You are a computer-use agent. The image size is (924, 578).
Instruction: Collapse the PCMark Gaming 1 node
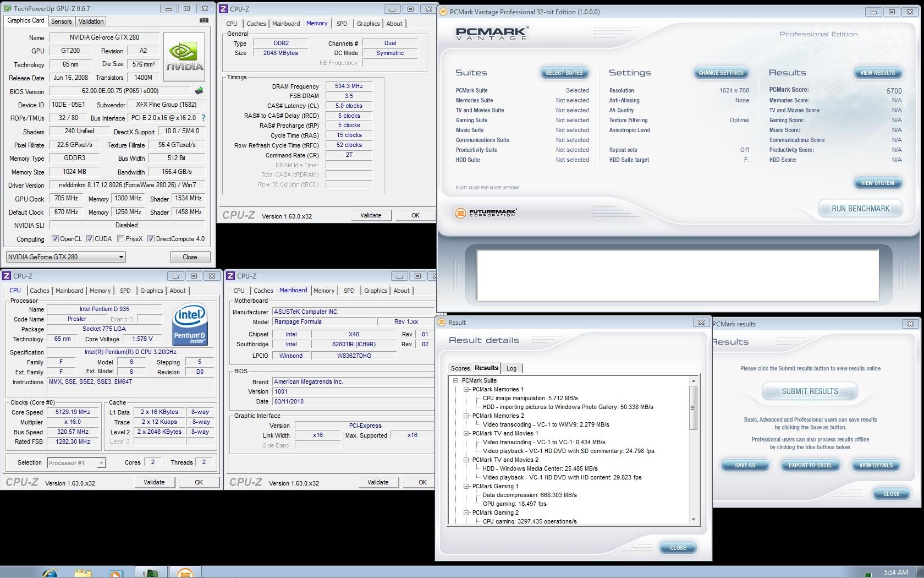[466, 486]
